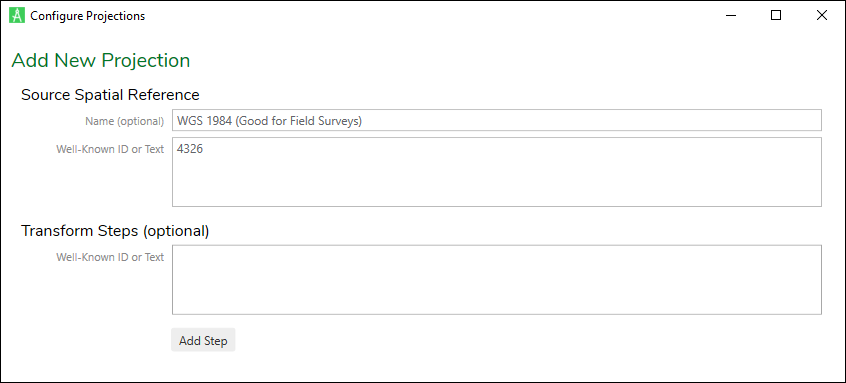Select the Add New Projection heading
Viewport: 846px width, 383px height.
(101, 60)
